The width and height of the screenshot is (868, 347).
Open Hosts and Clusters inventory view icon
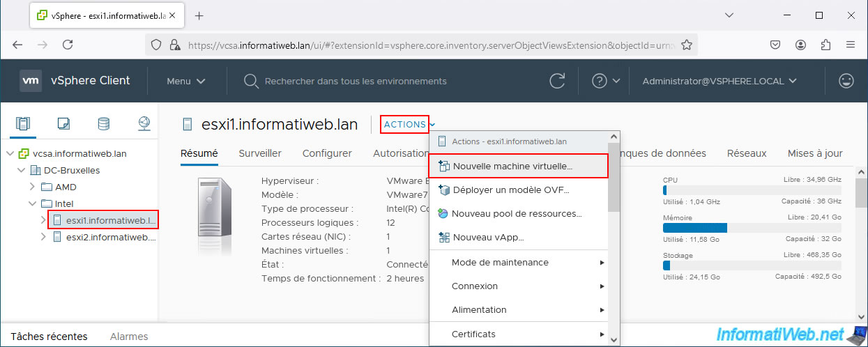(x=23, y=124)
